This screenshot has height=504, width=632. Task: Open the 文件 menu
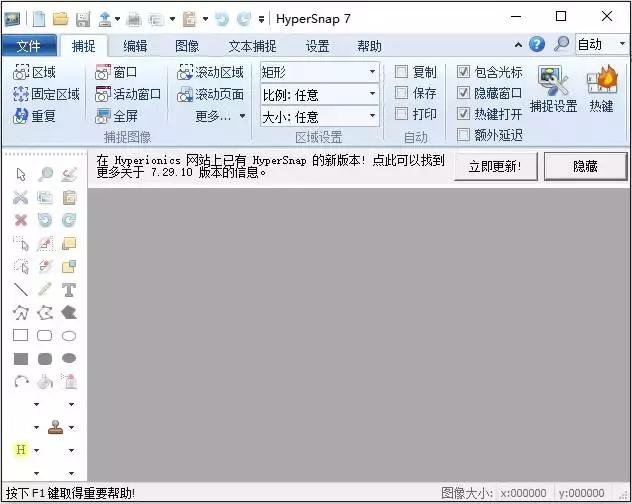29,46
